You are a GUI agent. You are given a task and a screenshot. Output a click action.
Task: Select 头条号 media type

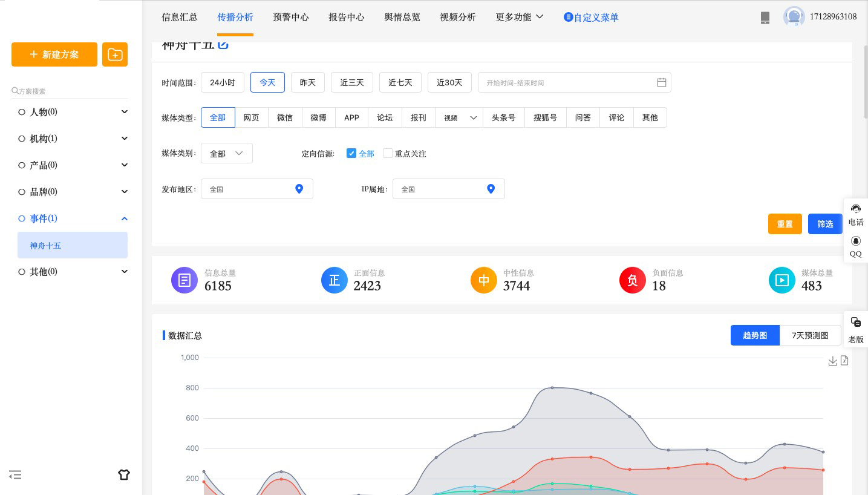tap(503, 117)
